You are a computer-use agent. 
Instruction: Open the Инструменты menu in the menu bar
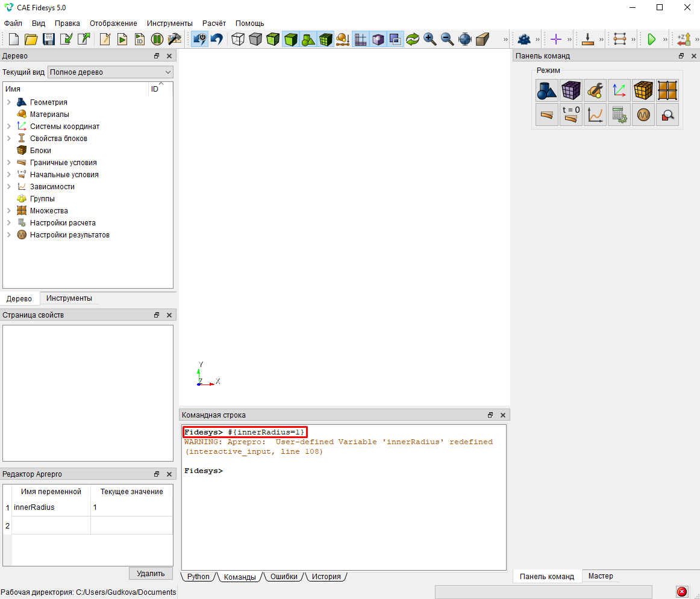170,24
